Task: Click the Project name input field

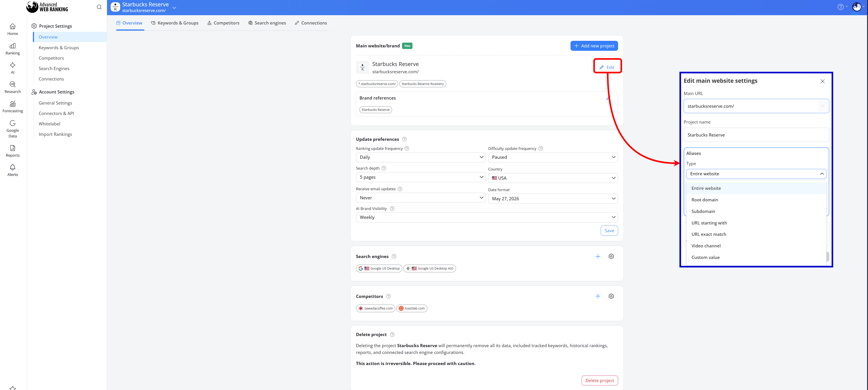Action: tap(756, 135)
